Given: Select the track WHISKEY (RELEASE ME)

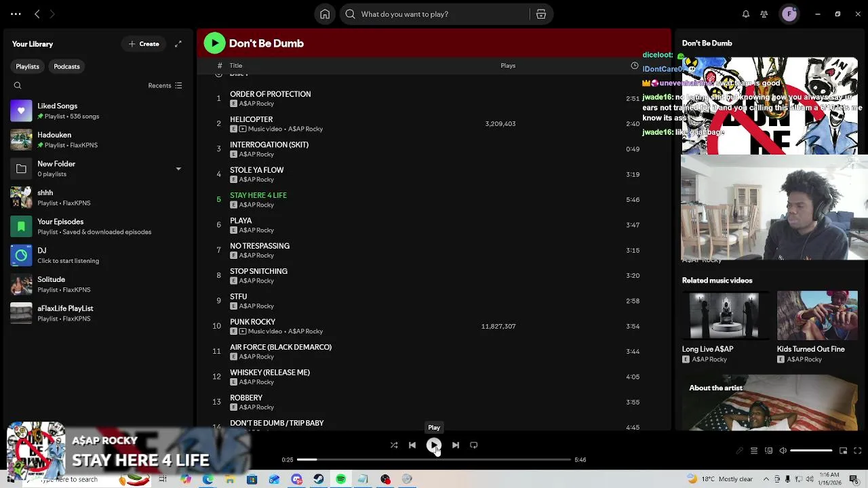Looking at the screenshot, I should coord(270,372).
